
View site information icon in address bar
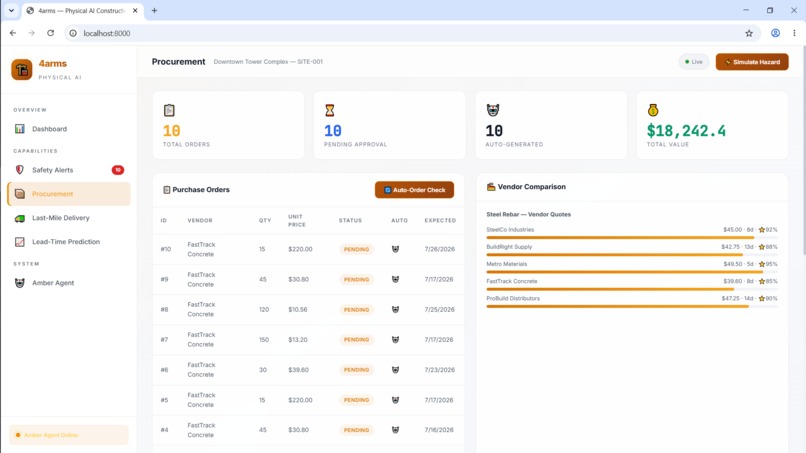[73, 33]
